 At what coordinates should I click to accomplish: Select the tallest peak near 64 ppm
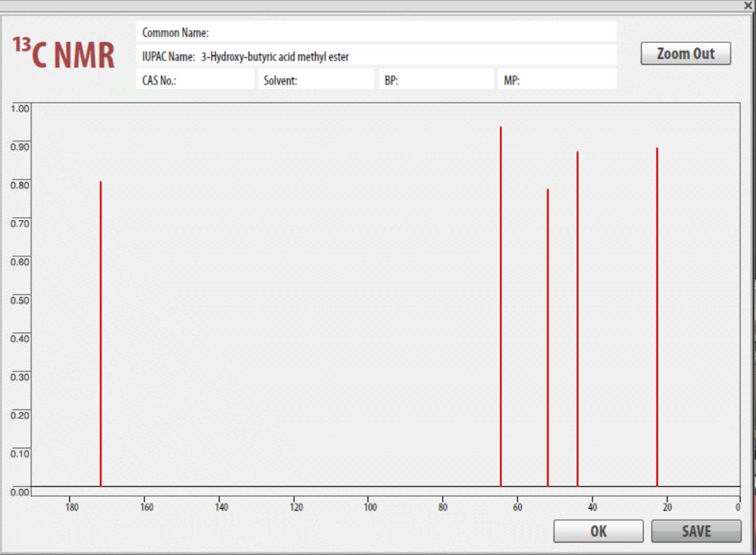pos(501,306)
